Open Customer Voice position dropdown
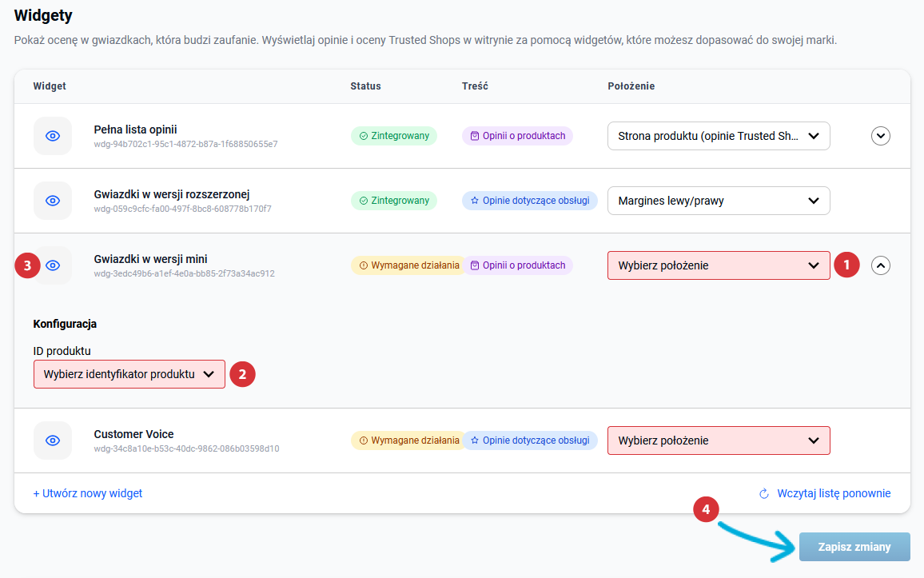This screenshot has height=578, width=924. point(718,440)
